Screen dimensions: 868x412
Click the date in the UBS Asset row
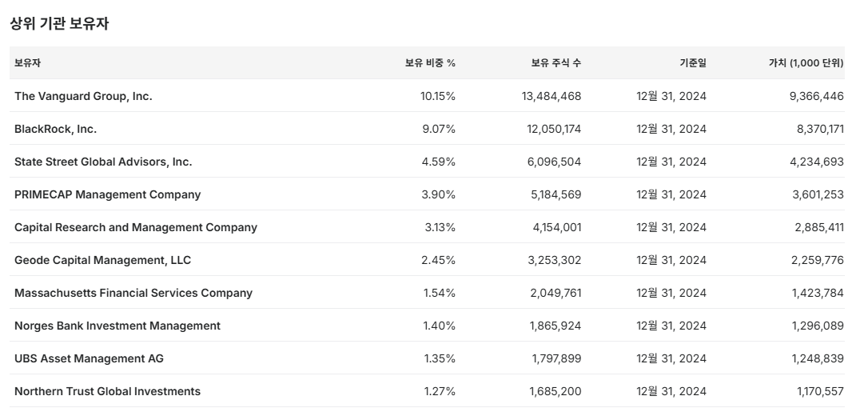(671, 358)
